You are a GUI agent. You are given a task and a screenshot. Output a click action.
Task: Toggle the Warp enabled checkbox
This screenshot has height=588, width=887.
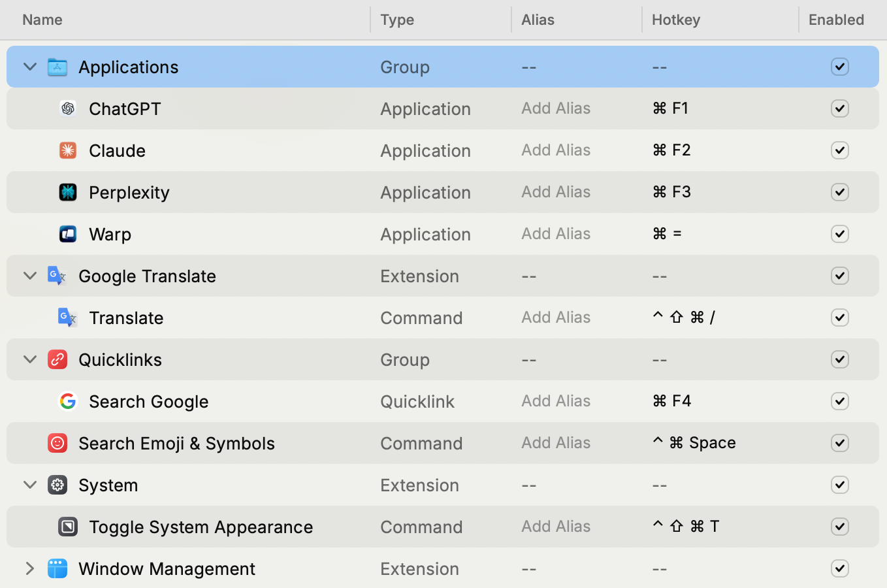pyautogui.click(x=840, y=234)
